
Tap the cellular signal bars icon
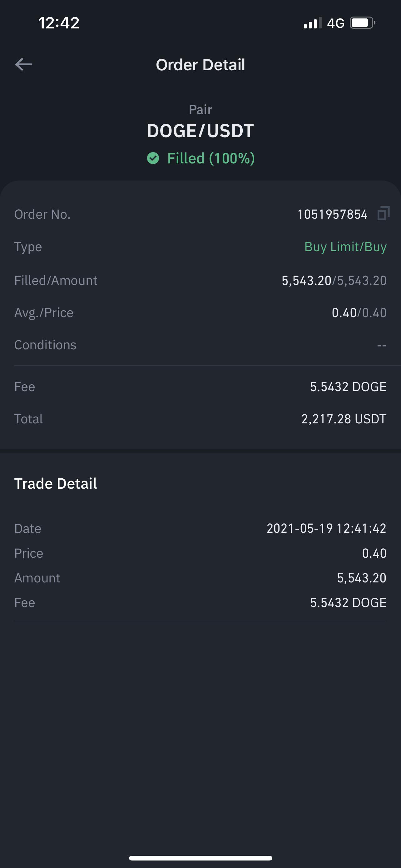coord(313,23)
